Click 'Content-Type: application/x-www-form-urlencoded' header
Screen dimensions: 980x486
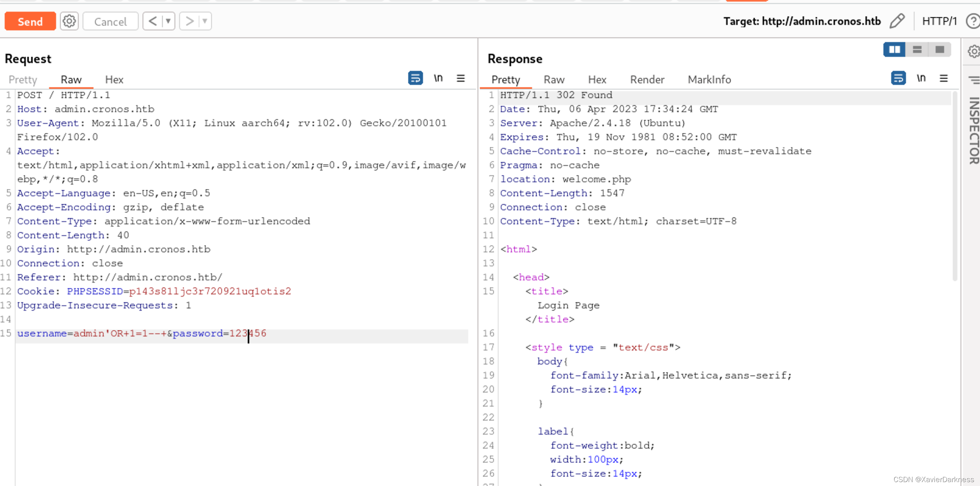tap(164, 221)
